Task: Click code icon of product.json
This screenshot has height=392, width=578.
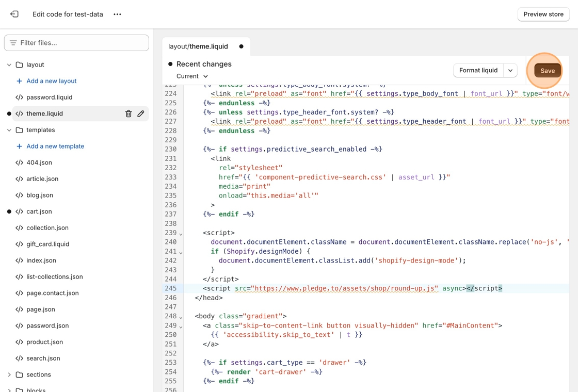Action: click(19, 342)
